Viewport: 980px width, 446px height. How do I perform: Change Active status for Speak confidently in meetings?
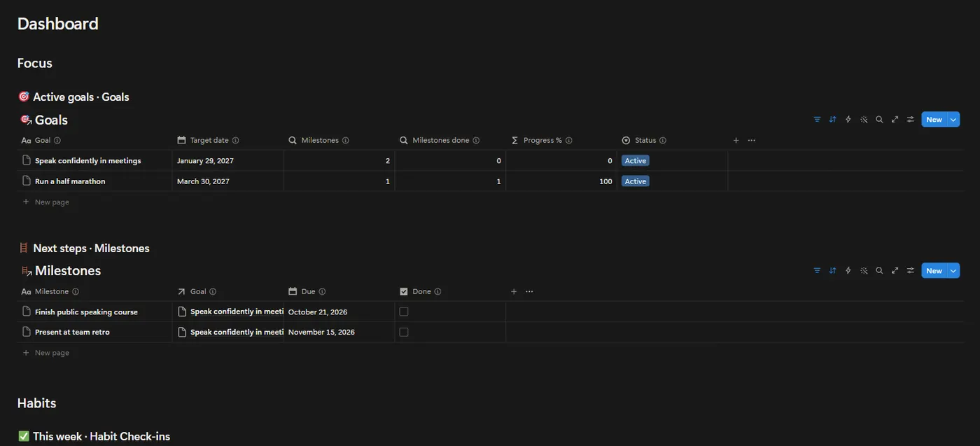click(636, 161)
